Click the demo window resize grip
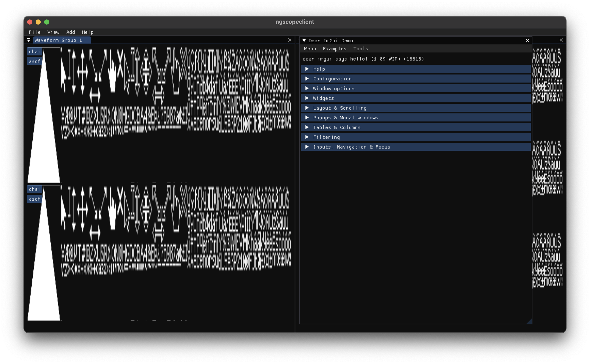The width and height of the screenshot is (590, 364). click(x=530, y=321)
